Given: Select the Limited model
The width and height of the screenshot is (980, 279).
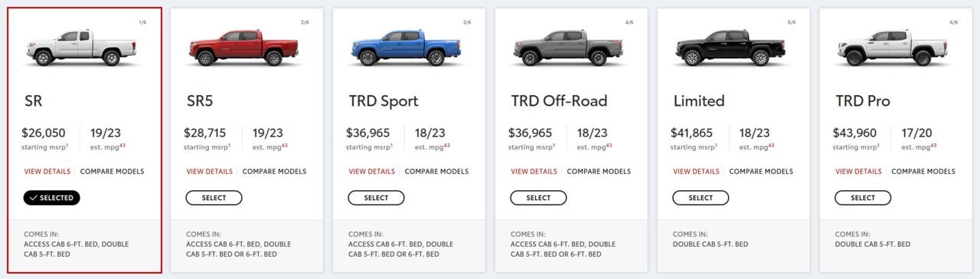Looking at the screenshot, I should click(701, 198).
